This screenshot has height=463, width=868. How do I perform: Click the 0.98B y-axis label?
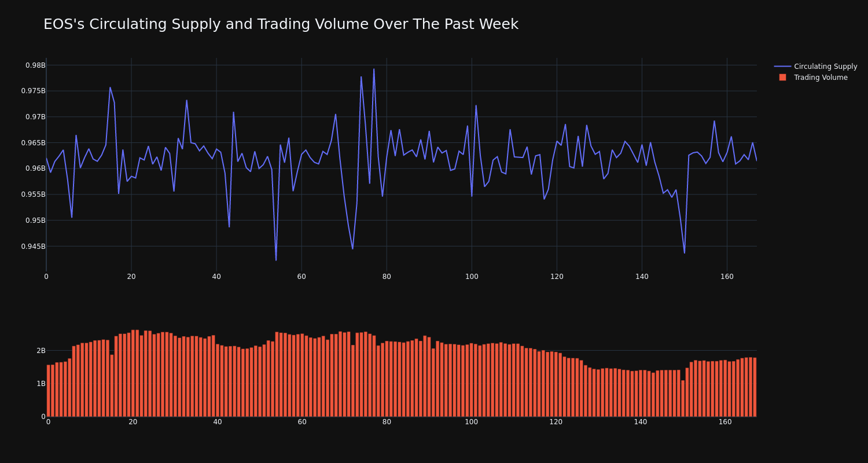pyautogui.click(x=35, y=65)
